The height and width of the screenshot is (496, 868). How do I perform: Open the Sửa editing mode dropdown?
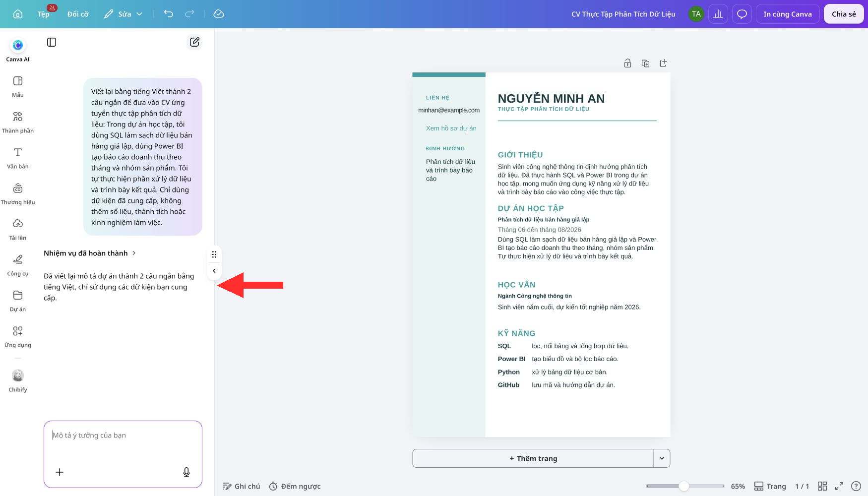[x=124, y=14]
